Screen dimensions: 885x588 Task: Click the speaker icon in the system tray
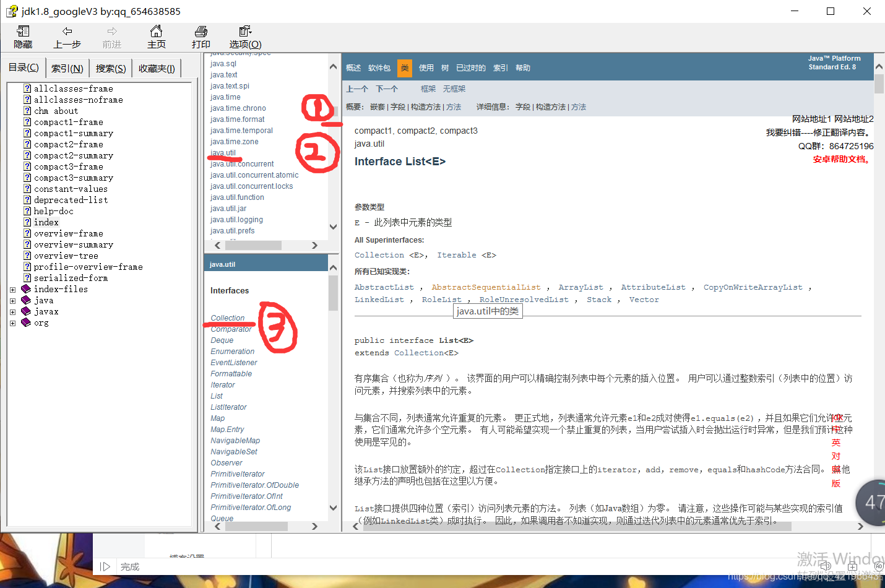tap(826, 566)
